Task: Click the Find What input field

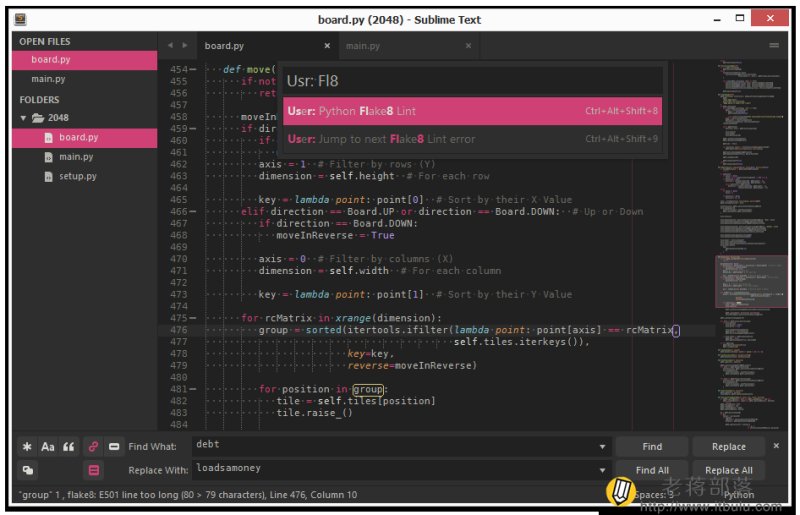Action: coord(395,446)
